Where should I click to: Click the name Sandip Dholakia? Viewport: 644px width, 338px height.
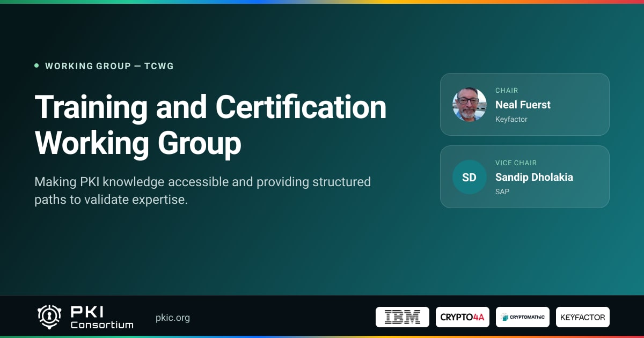(x=534, y=177)
